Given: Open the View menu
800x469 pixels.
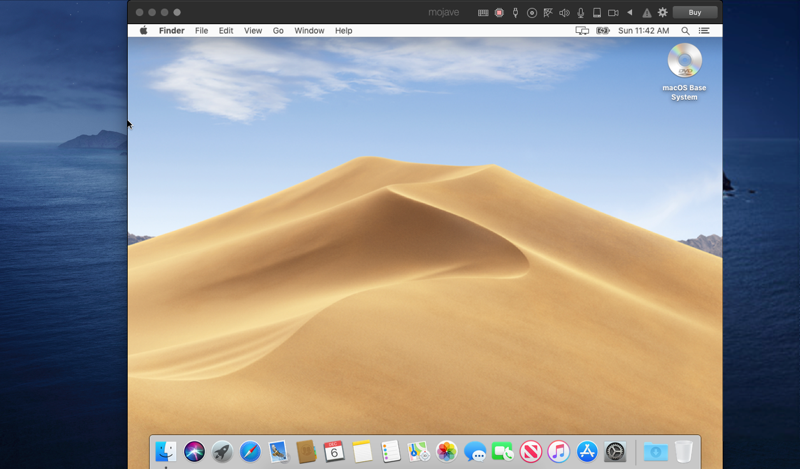Looking at the screenshot, I should coord(253,31).
